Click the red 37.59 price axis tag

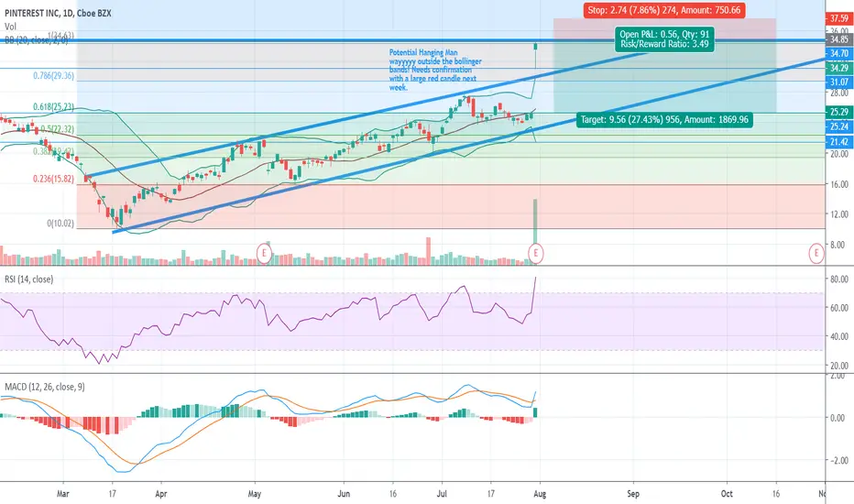pos(839,18)
